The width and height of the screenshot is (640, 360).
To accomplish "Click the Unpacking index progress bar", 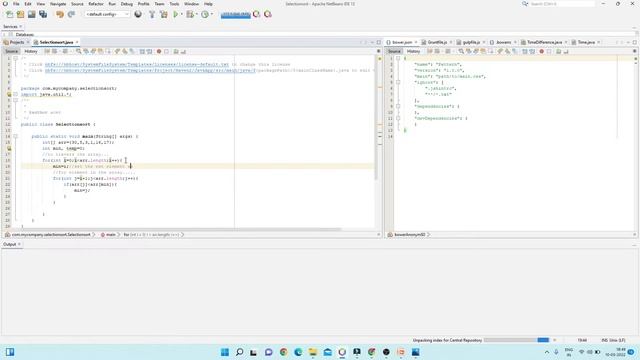I will [516, 340].
